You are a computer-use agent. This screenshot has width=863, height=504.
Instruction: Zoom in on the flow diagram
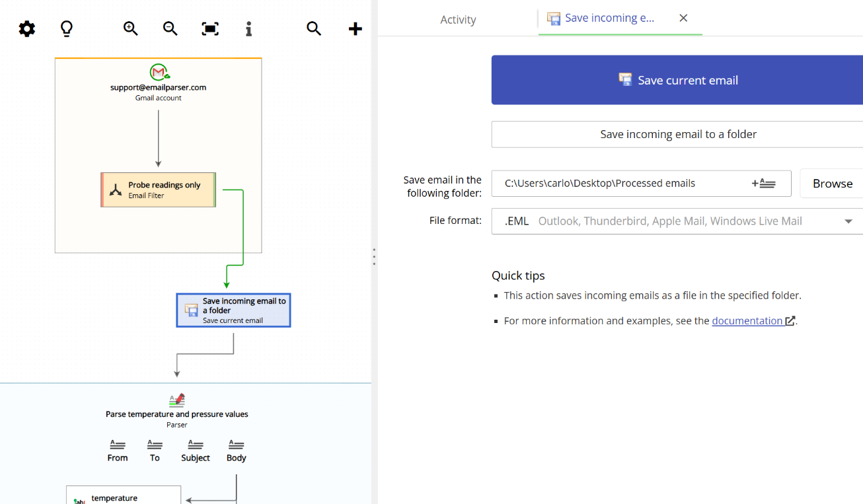tap(130, 28)
